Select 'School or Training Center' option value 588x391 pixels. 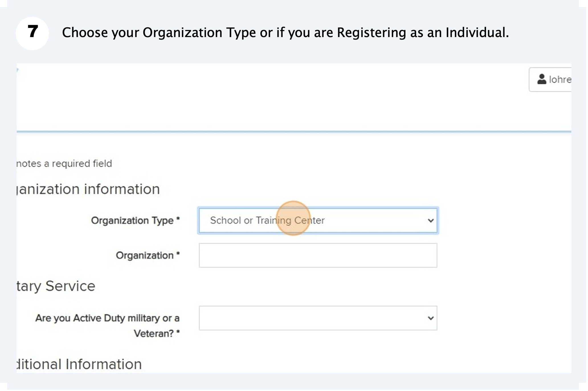[x=267, y=220]
